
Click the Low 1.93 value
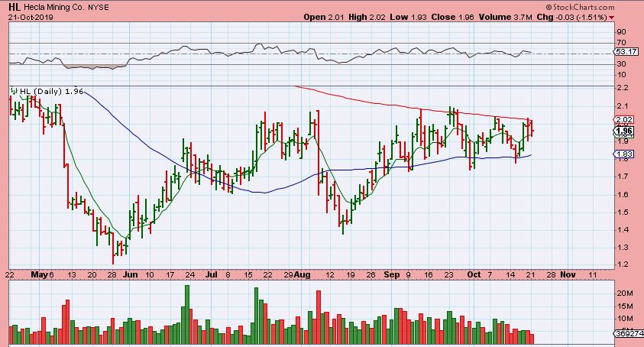408,18
